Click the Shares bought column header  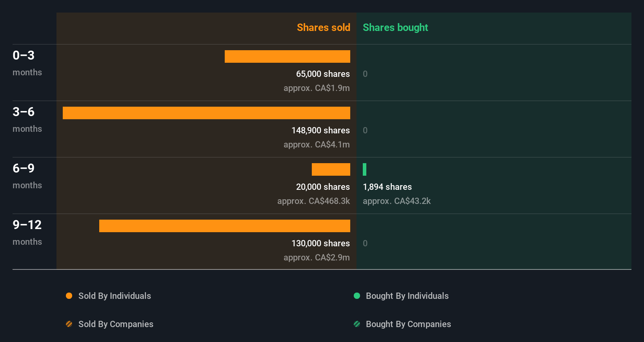tap(395, 27)
